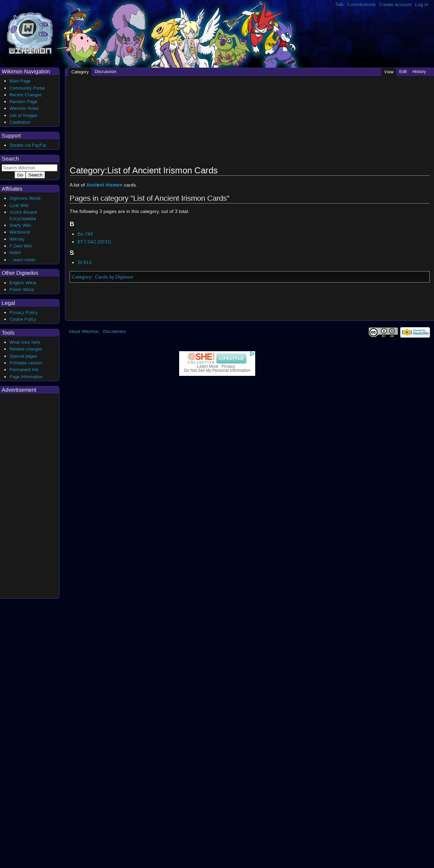
Task: Open card page BT7-042 (DCG)
Action: tap(94, 242)
